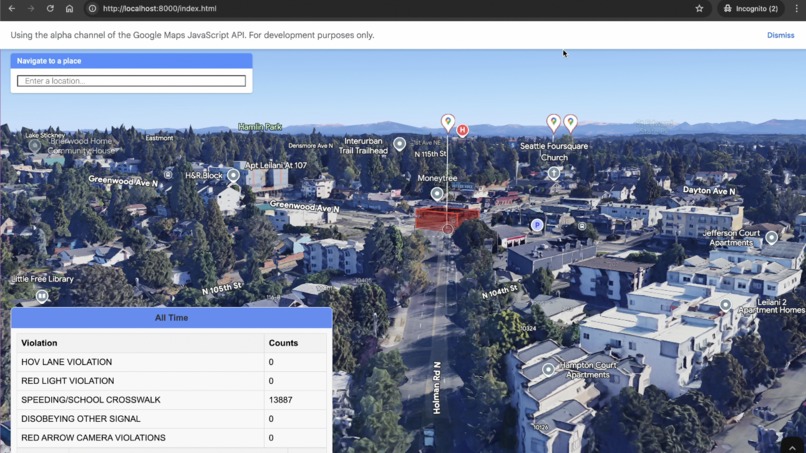Viewport: 806px width, 453px height.
Task: Select the red H hospital map marker
Action: pyautogui.click(x=462, y=130)
